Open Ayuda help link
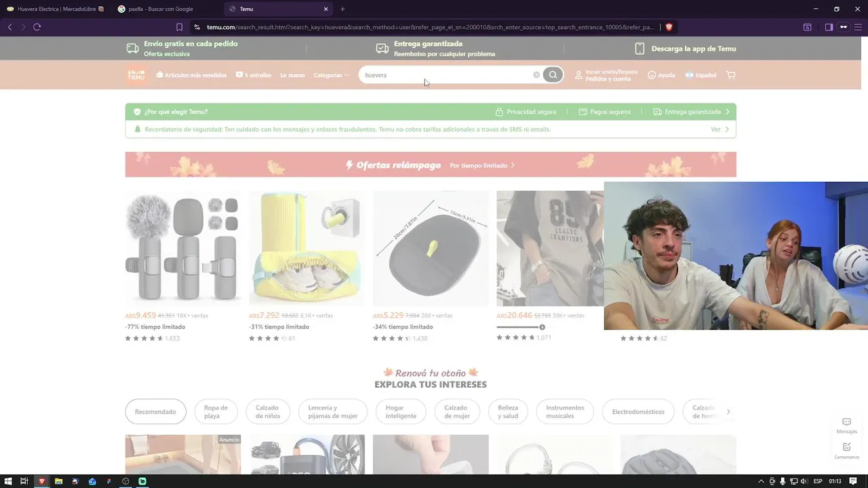The width and height of the screenshot is (868, 488). (661, 75)
